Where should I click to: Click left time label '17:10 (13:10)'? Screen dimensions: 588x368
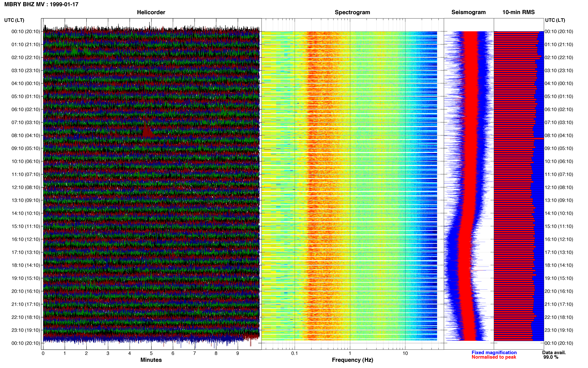26,252
